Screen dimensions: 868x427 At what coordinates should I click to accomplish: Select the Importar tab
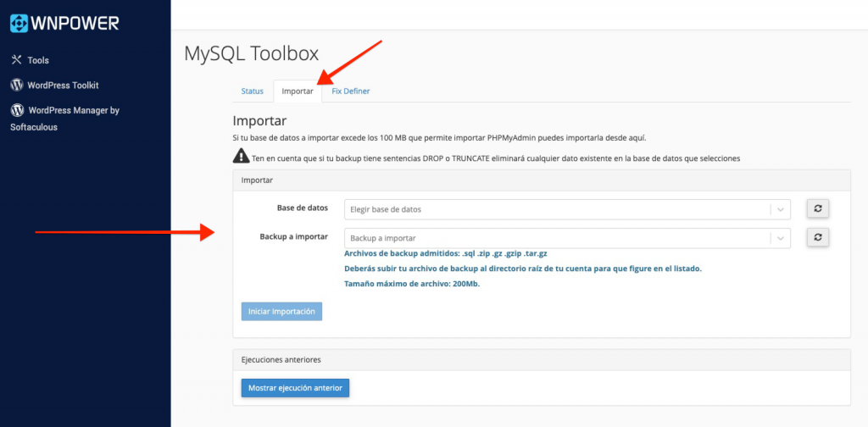pos(298,91)
